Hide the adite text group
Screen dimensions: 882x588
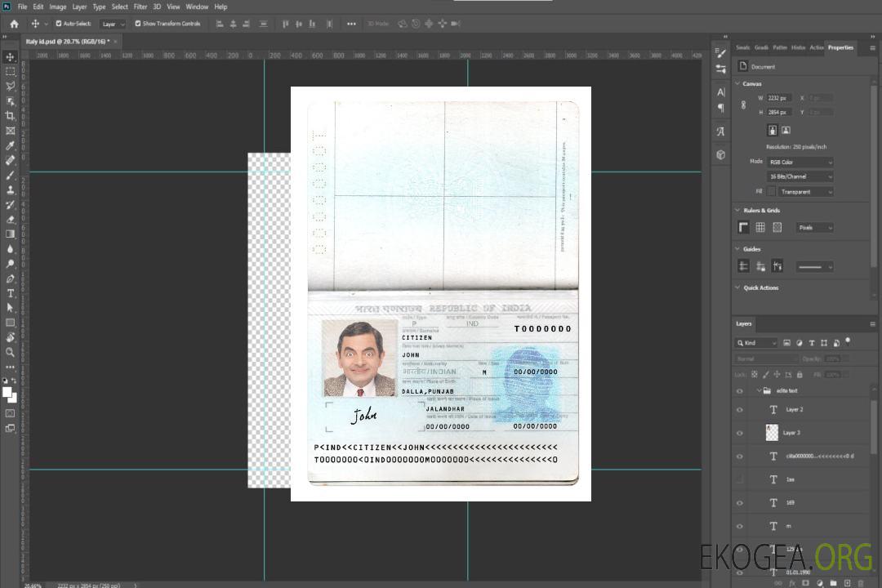(740, 391)
